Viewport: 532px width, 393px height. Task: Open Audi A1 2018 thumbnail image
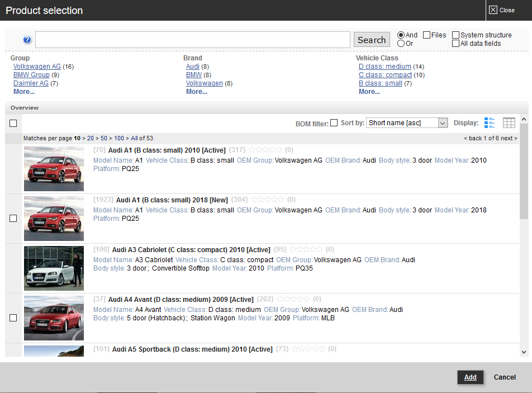point(54,219)
